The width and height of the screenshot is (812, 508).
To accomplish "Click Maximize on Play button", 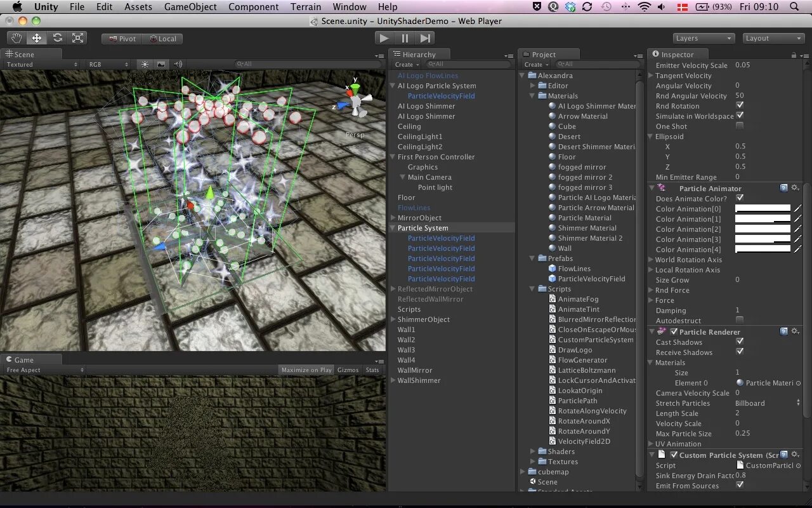I will tap(306, 370).
